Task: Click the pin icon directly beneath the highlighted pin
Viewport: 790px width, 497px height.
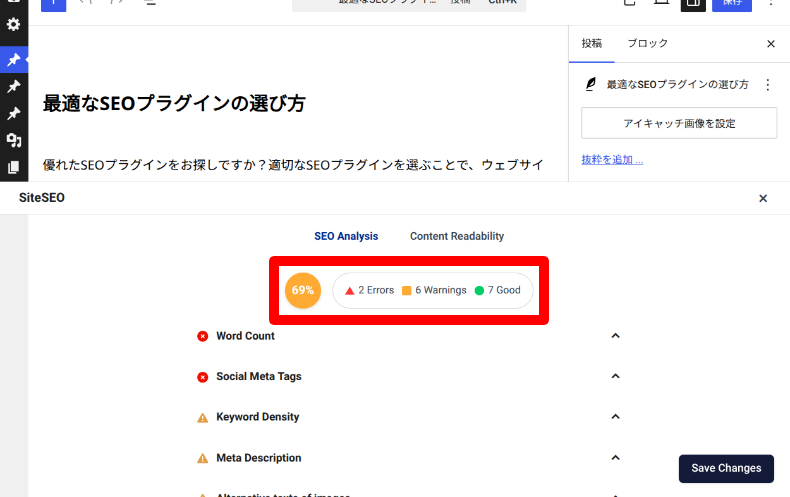Action: point(14,86)
